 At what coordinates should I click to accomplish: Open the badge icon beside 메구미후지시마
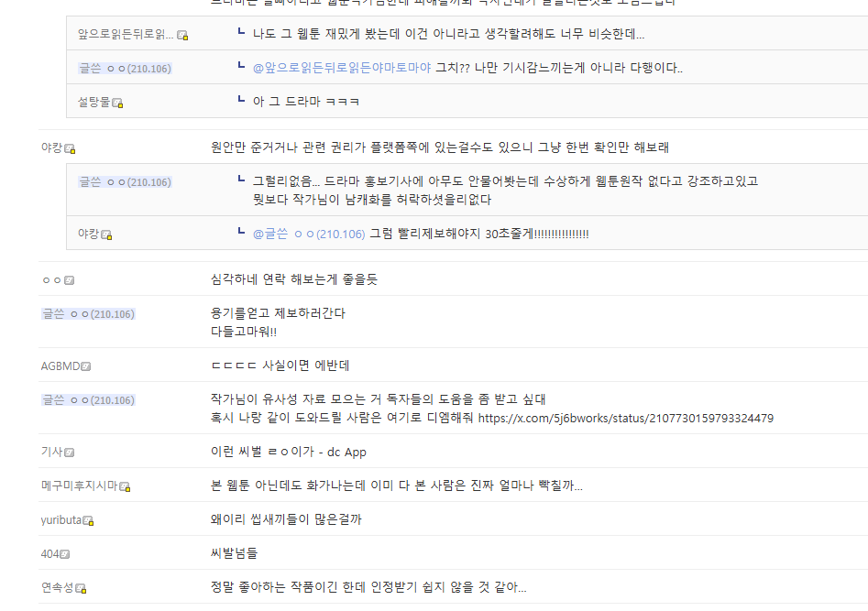125,487
